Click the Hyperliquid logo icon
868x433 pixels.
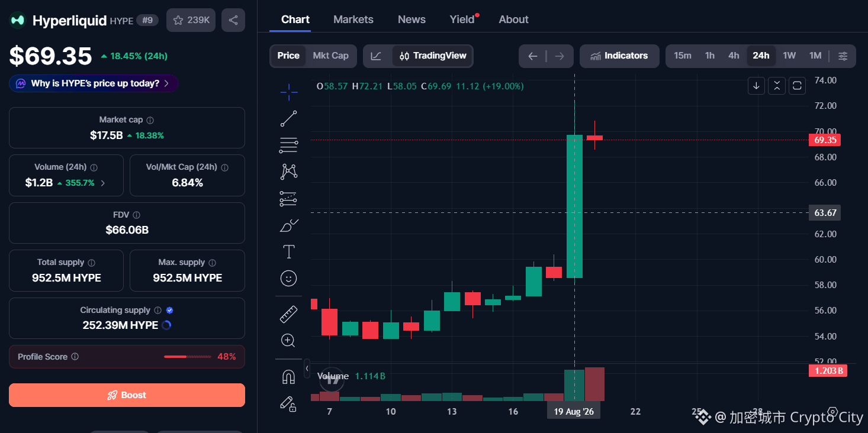18,20
